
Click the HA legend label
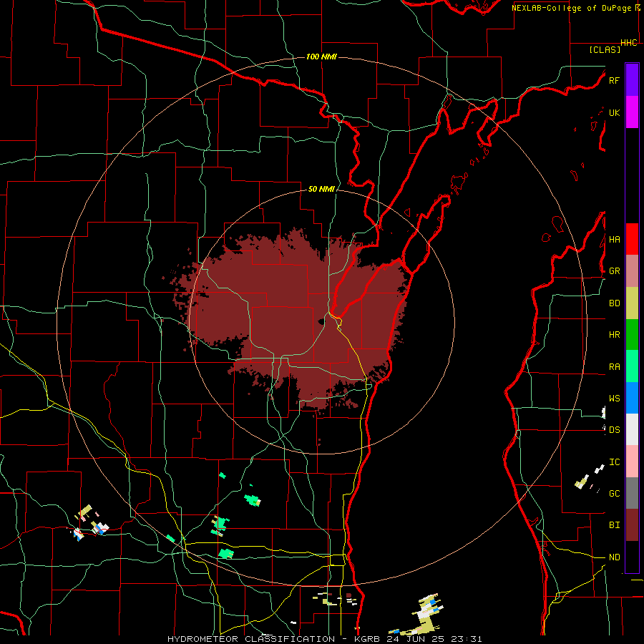[614, 239]
